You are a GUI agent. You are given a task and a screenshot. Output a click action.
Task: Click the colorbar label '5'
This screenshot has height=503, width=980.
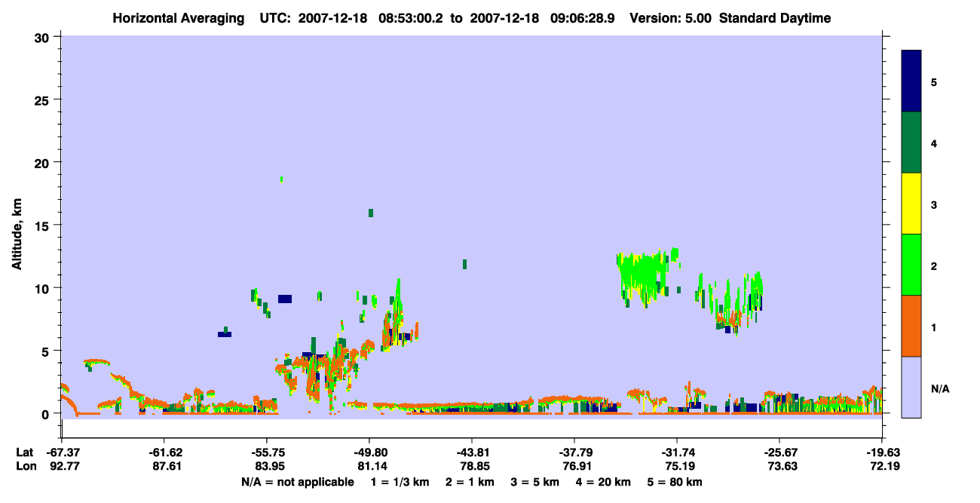pyautogui.click(x=934, y=81)
